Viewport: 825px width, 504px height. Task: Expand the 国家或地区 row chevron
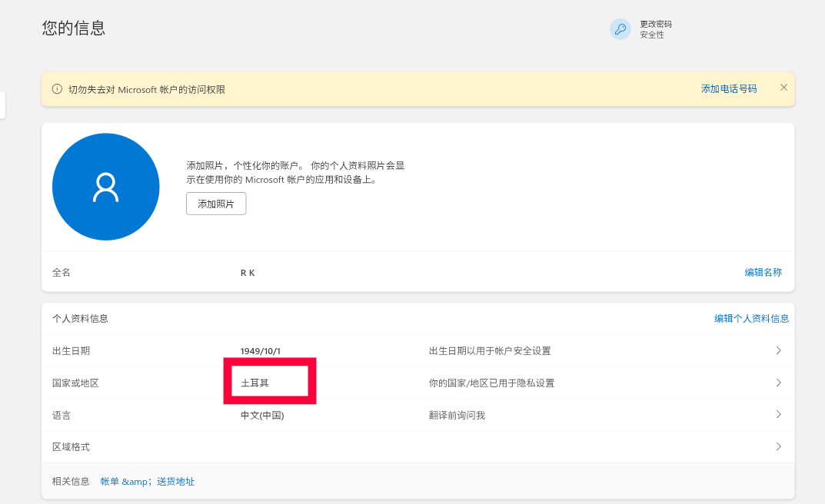coord(778,383)
